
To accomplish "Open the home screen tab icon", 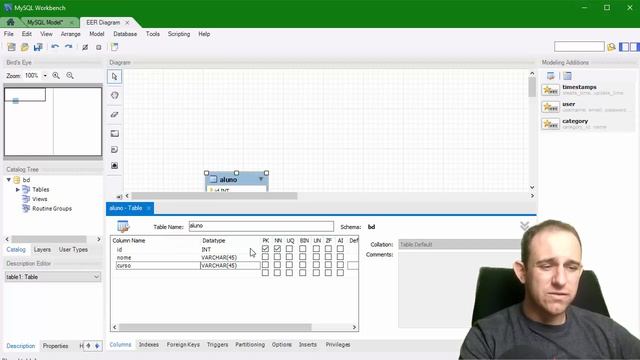I will [x=10, y=22].
